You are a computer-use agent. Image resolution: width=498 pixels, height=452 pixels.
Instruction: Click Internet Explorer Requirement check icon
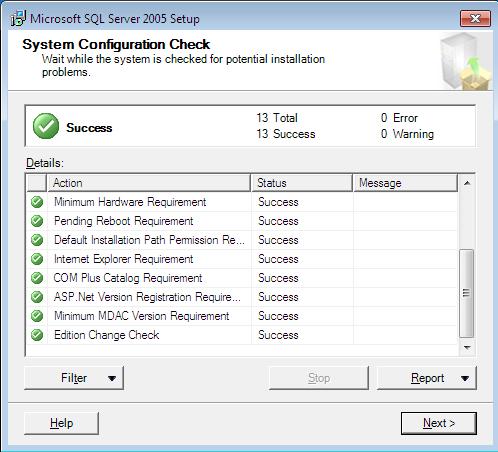[37, 259]
